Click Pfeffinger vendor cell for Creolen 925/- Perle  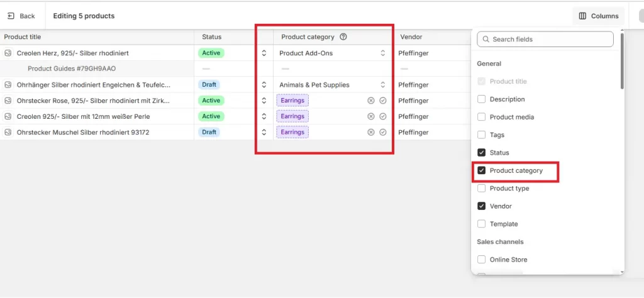click(413, 116)
